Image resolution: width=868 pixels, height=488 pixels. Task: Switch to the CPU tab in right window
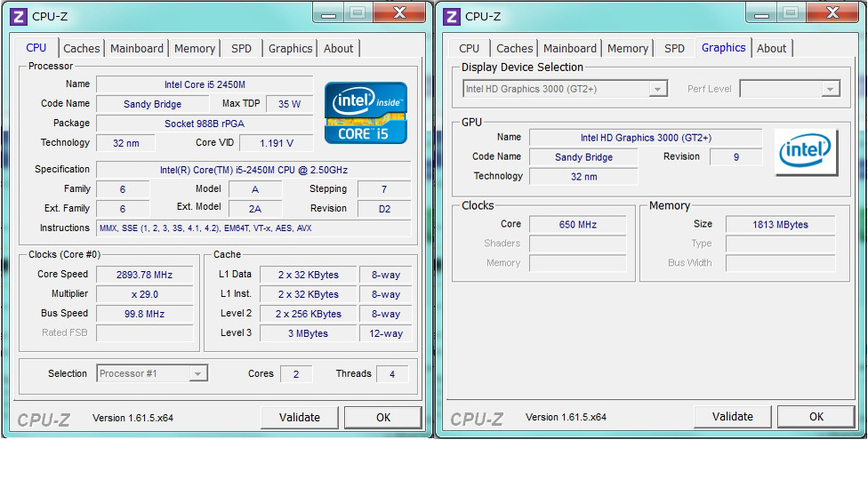469,49
